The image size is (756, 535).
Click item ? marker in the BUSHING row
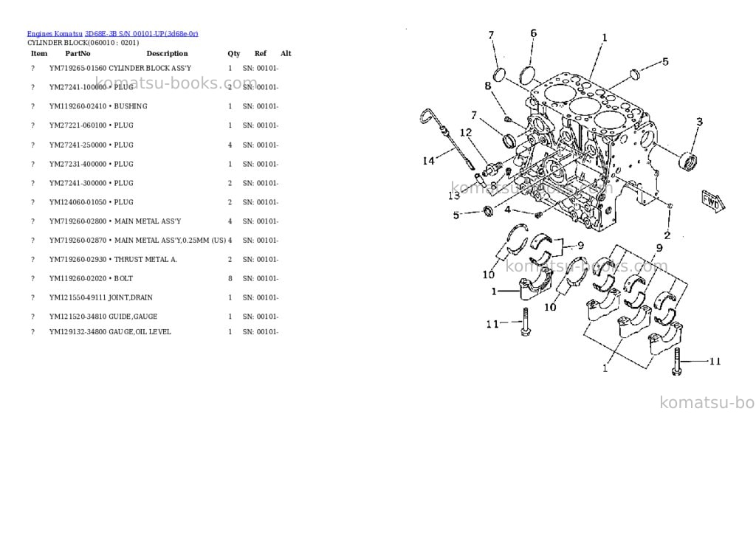[32, 106]
